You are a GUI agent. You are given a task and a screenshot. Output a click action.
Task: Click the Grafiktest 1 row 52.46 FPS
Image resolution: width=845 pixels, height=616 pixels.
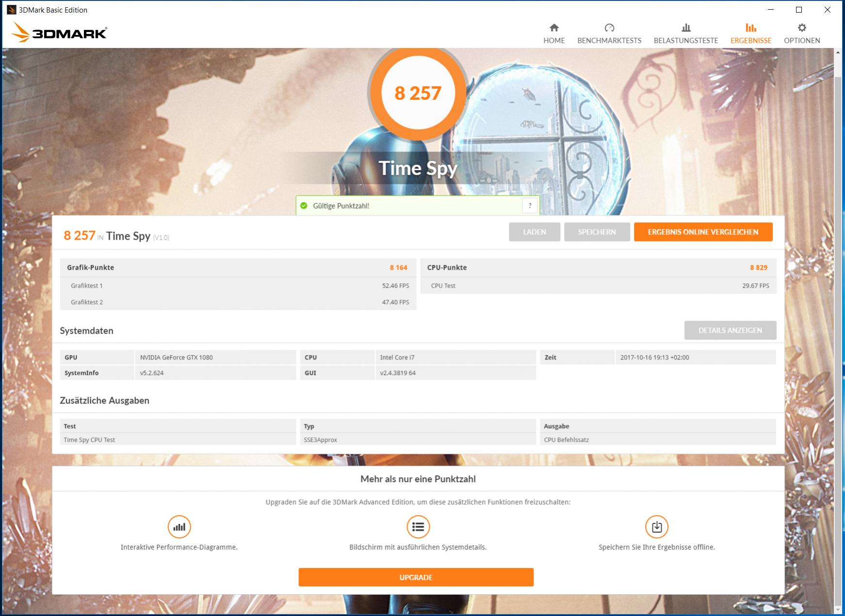coord(238,286)
